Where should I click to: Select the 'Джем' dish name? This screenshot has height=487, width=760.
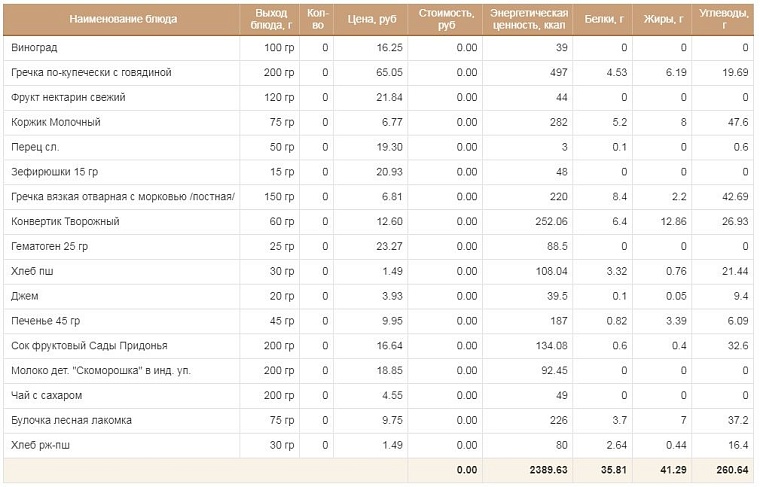tap(25, 296)
